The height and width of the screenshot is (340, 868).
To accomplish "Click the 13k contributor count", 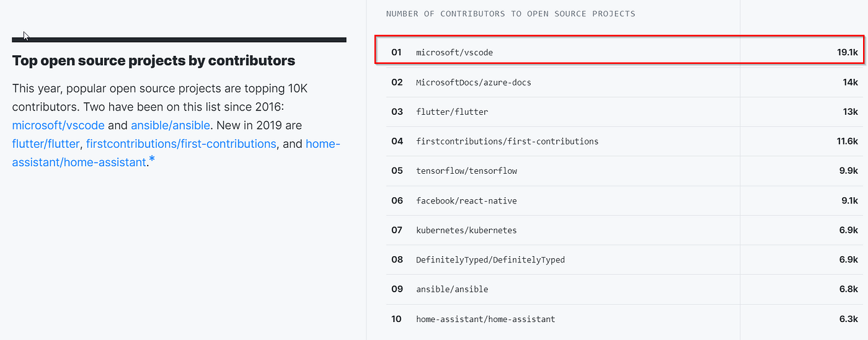I will pyautogui.click(x=850, y=112).
